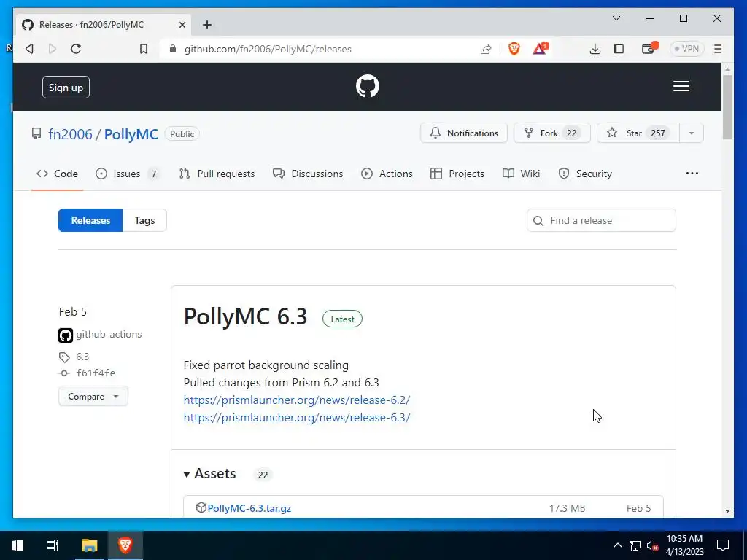Click the network icon in system tray
Viewport: 747px width, 560px height.
(x=635, y=545)
